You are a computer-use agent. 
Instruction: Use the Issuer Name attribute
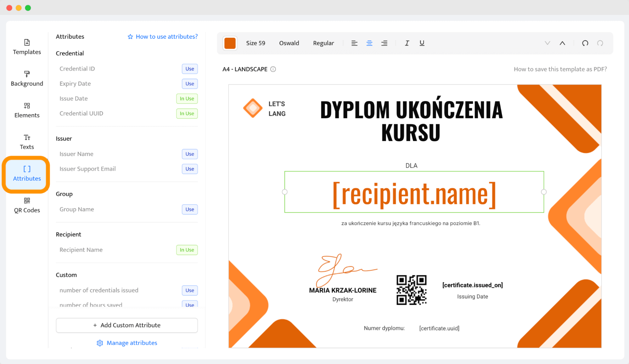tap(190, 154)
